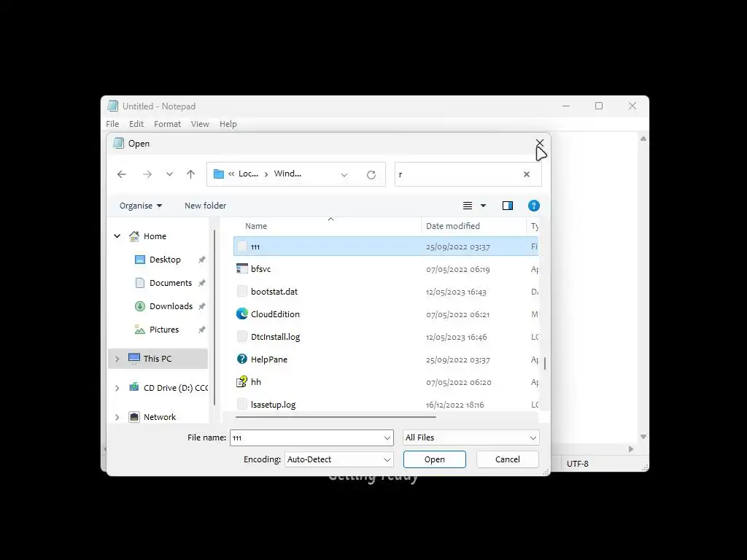The image size is (747, 560).
Task: Open the Encoding Auto-Detect dropdown
Action: 338,459
